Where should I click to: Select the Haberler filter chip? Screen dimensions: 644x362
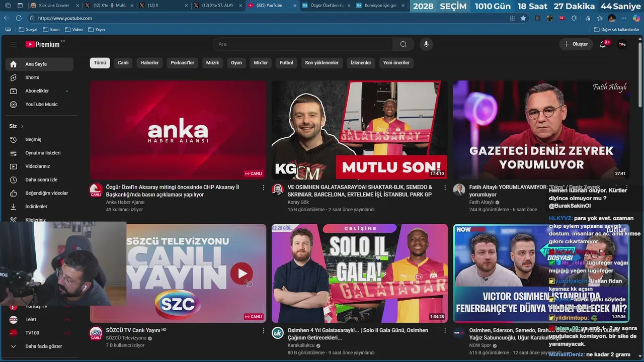coord(149,63)
